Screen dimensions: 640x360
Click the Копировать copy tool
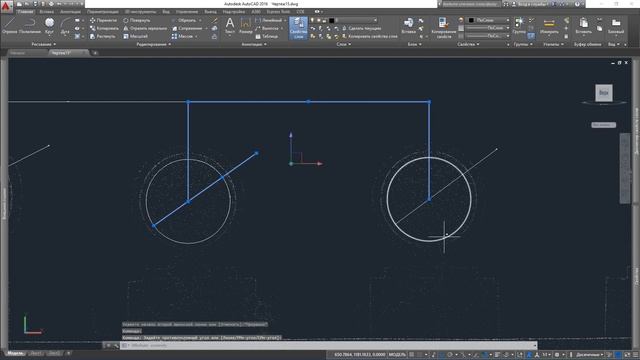tap(104, 28)
